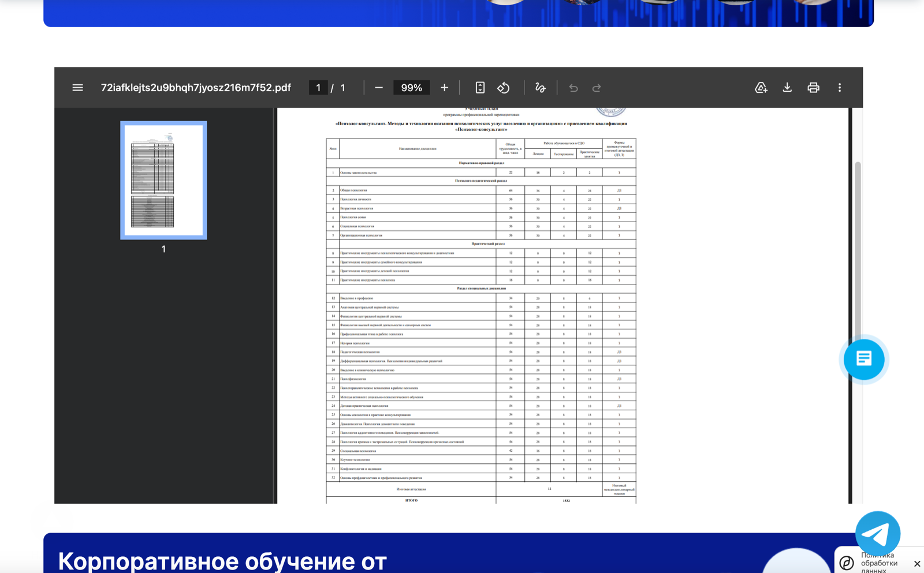The width and height of the screenshot is (924, 573).
Task: Click the Организационная психология row
Action: (481, 235)
